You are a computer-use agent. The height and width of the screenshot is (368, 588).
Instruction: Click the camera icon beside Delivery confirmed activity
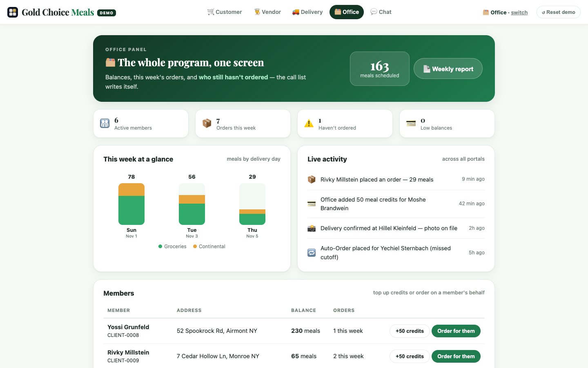coord(312,228)
